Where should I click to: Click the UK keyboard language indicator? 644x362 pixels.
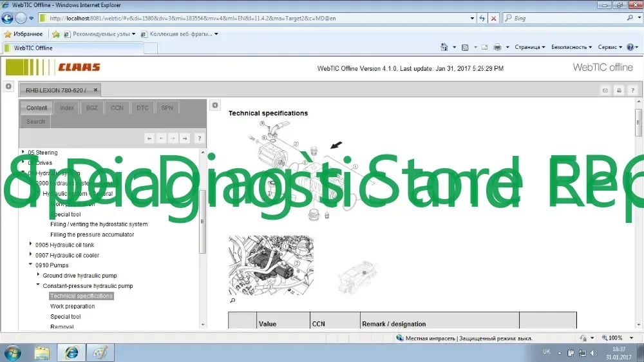coord(546,352)
